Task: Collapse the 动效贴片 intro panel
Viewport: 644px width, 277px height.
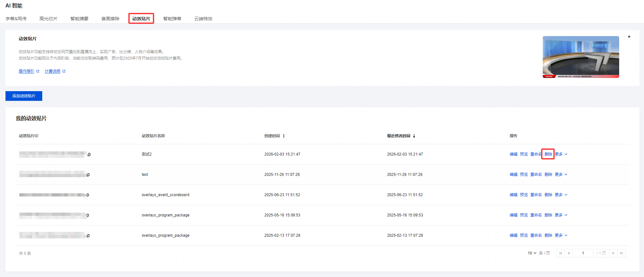Action: coord(629,37)
